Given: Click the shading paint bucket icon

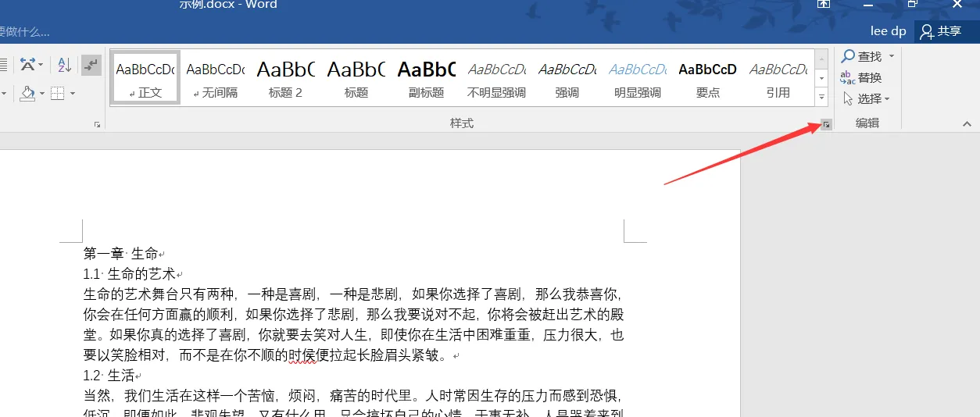Looking at the screenshot, I should click(x=28, y=94).
